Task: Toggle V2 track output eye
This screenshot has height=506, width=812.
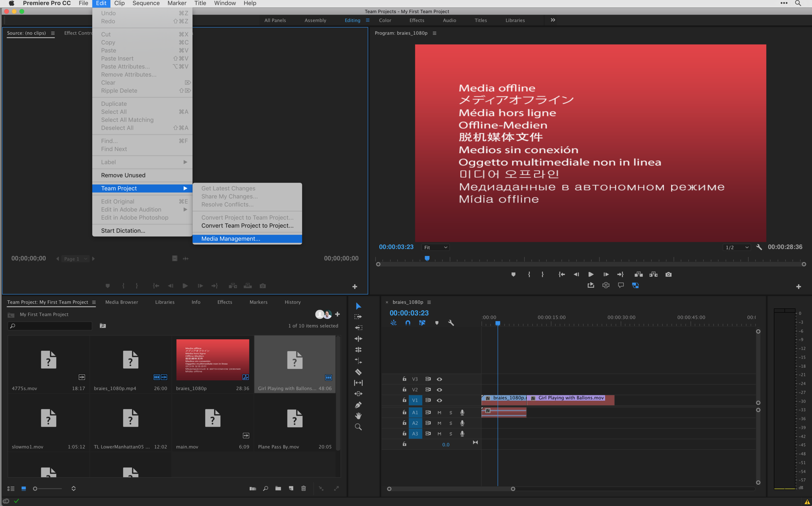Action: (x=439, y=390)
